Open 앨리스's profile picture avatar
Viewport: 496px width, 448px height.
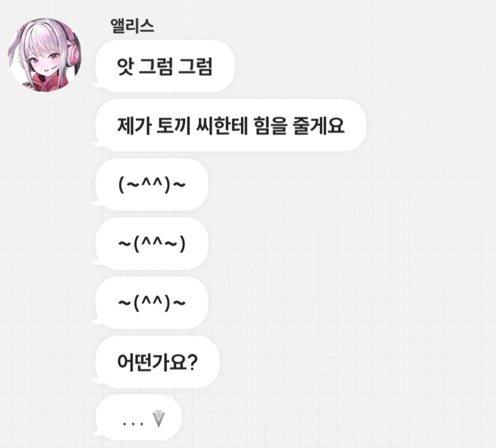point(44,55)
